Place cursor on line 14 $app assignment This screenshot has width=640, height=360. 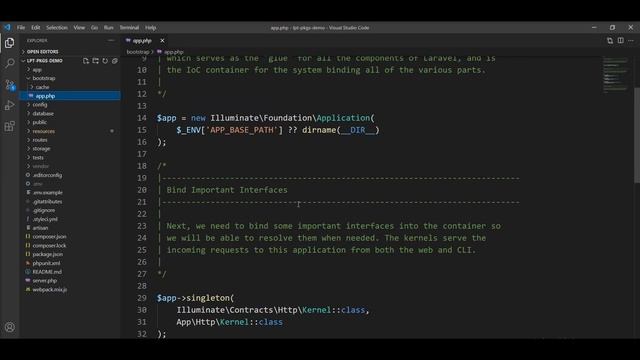[265, 118]
